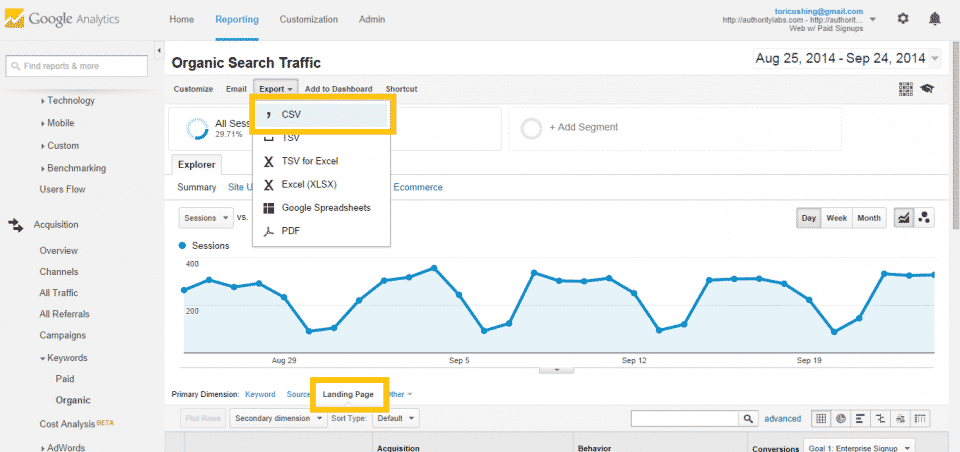The image size is (960, 452).
Task: Go to the Home tab
Action: 181,19
